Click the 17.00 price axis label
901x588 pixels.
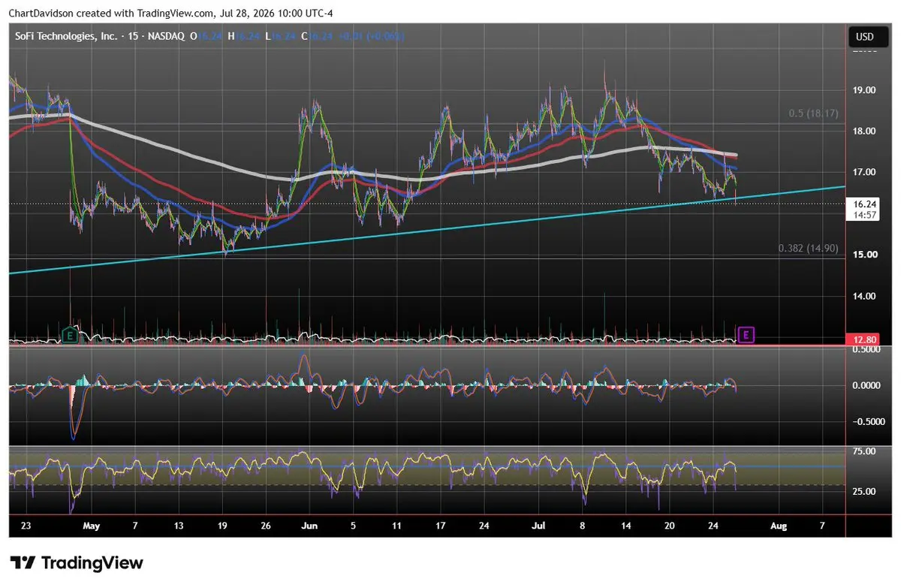[864, 173]
